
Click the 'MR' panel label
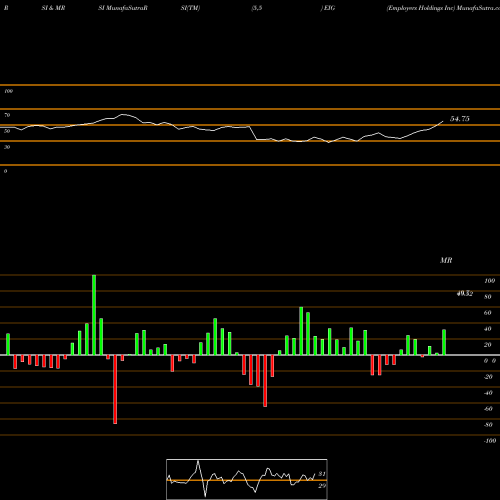[446, 260]
